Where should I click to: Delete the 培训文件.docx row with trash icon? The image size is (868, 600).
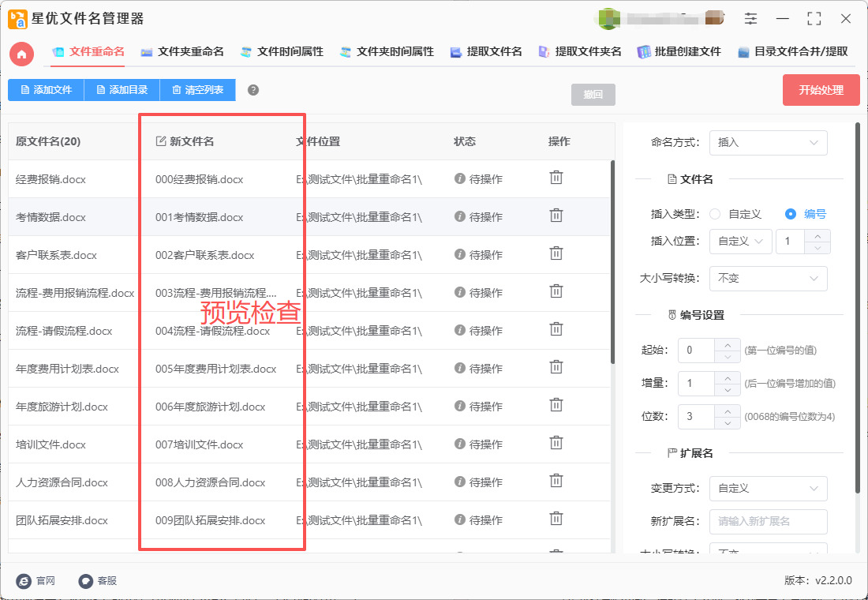click(x=556, y=443)
